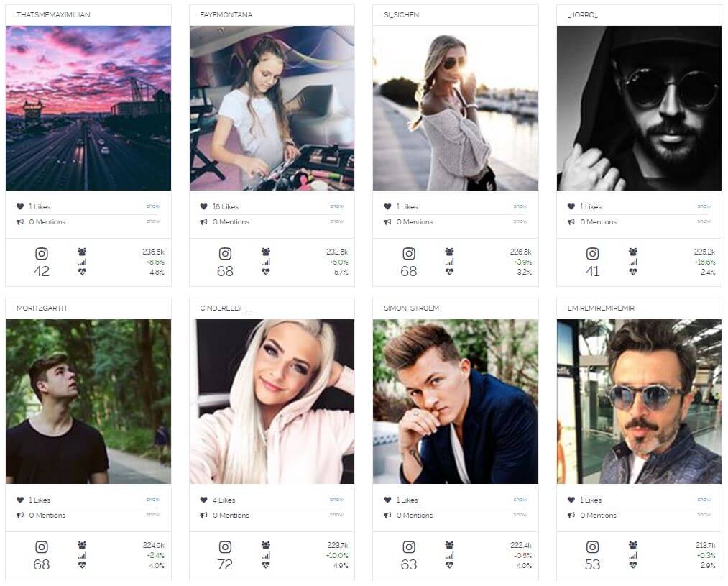The image size is (728, 586).
Task: Show likes for THATSMEMAXIMILIAN
Action: pos(153,206)
